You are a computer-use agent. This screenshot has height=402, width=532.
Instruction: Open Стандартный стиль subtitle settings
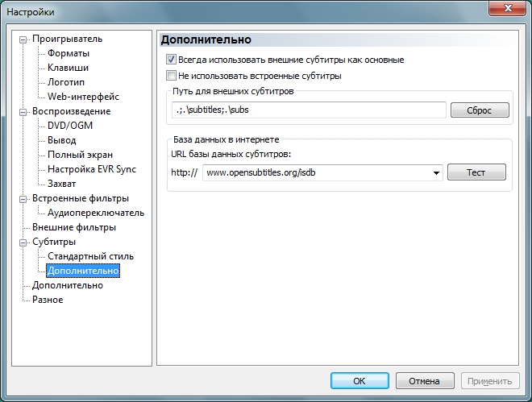[x=90, y=256]
